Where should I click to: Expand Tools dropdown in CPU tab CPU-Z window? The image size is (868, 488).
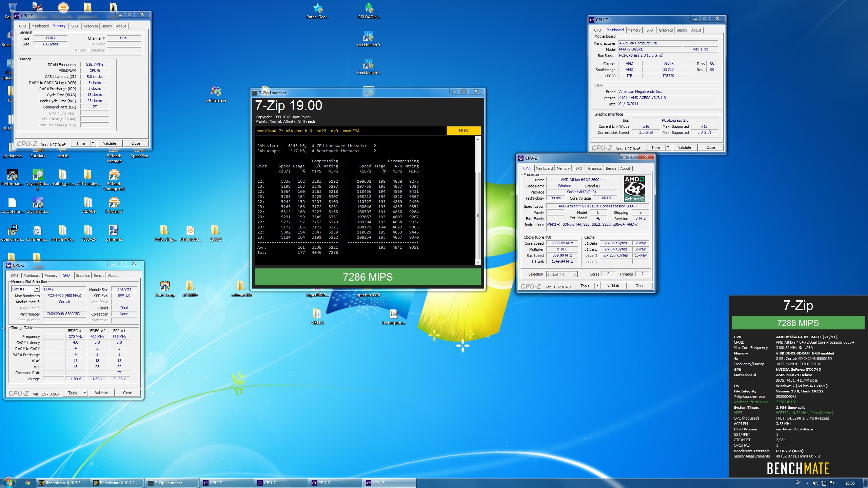pos(597,286)
